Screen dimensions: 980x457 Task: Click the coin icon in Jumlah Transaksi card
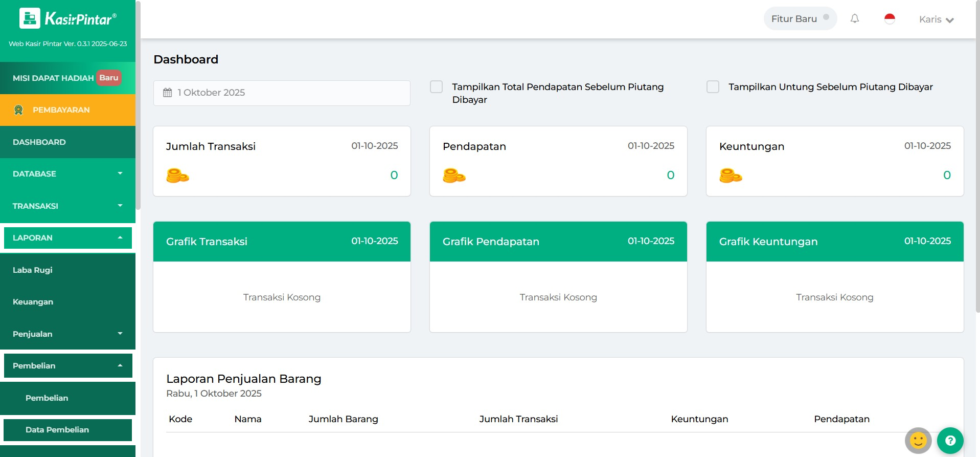[177, 176]
